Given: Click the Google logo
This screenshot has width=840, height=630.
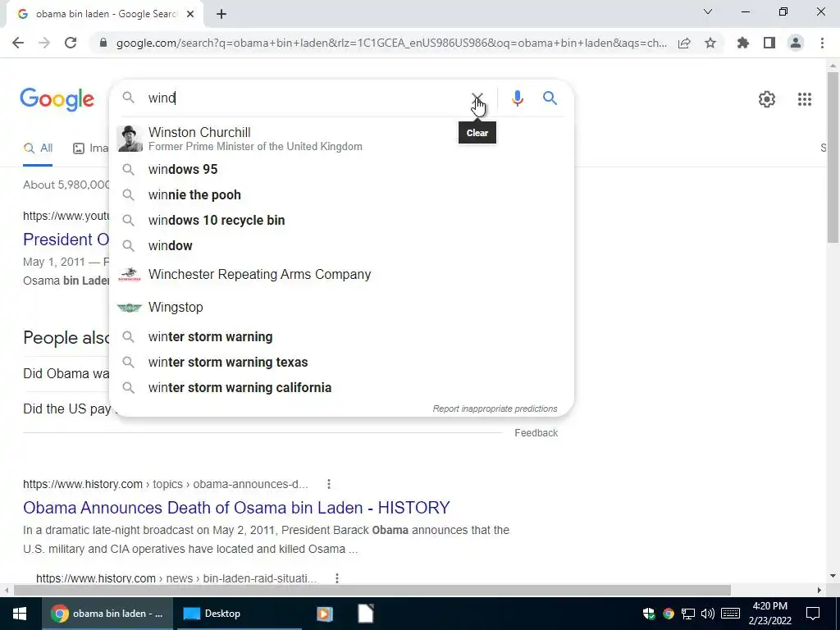Looking at the screenshot, I should [57, 99].
